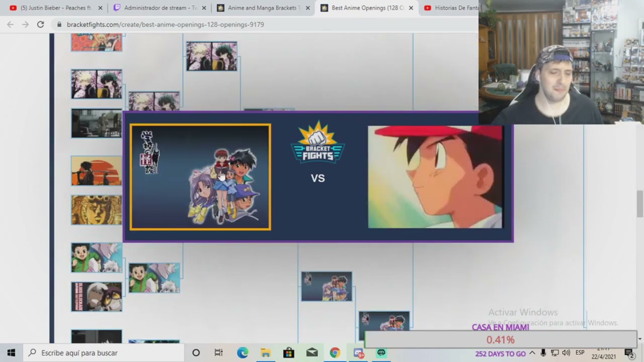View site security lock info

59,24
